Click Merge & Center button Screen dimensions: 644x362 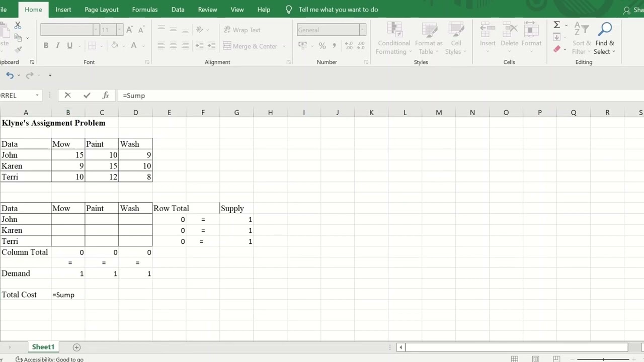pos(251,46)
